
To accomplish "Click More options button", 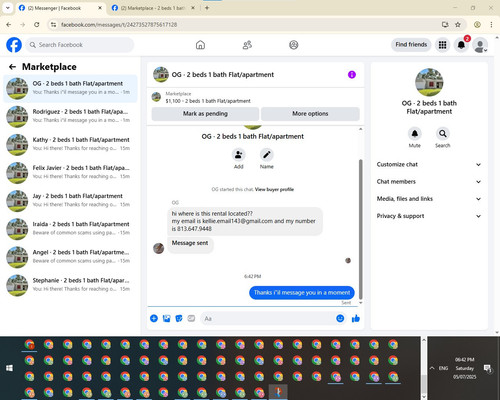I will pyautogui.click(x=310, y=114).
